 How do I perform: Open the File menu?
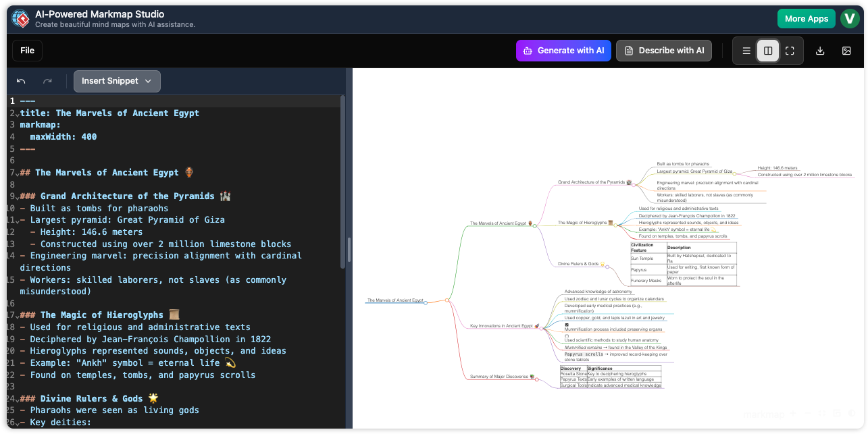pos(26,50)
